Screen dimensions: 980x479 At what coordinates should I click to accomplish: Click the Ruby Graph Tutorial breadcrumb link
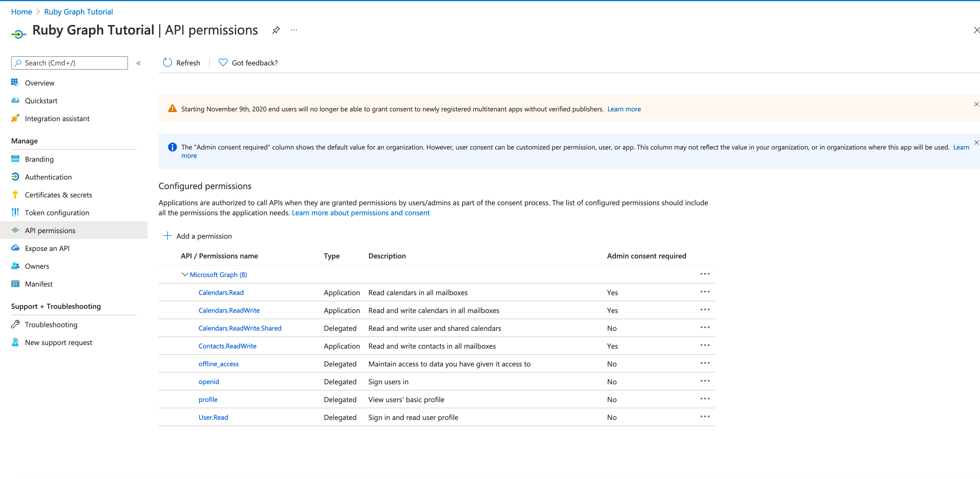78,12
